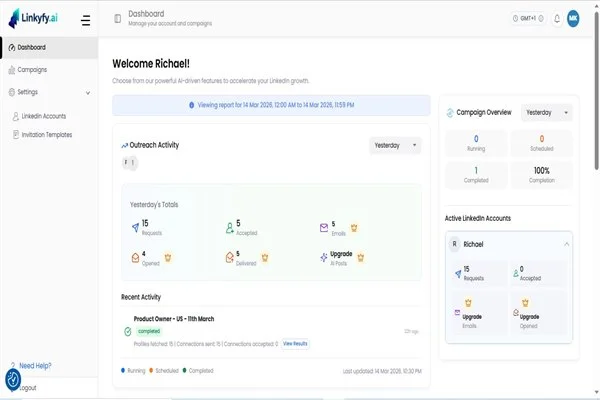Click the Need Help? link
This screenshot has width=600, height=400.
pyautogui.click(x=35, y=366)
